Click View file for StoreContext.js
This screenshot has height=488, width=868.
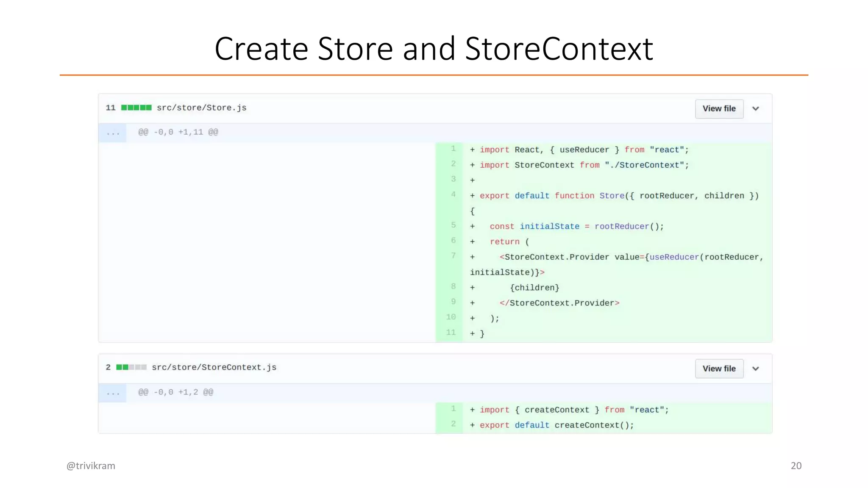tap(719, 369)
